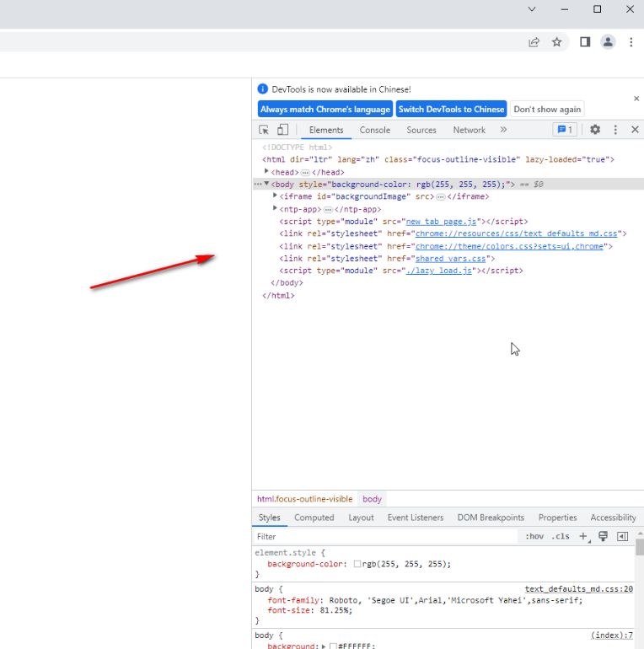This screenshot has height=649, width=644.
Task: Share this page icon in address bar
Action: tap(534, 42)
